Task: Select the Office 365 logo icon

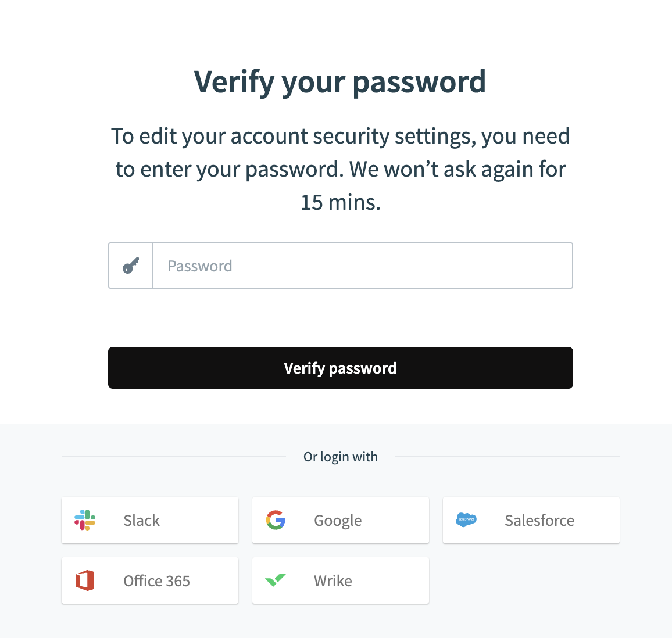Action: (x=85, y=580)
